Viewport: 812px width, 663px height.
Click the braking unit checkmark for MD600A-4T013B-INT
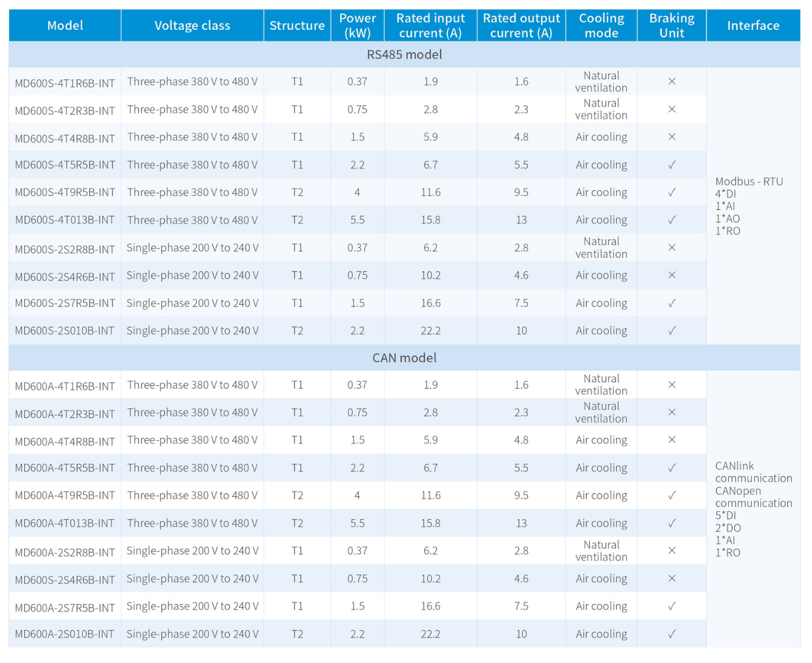(671, 523)
